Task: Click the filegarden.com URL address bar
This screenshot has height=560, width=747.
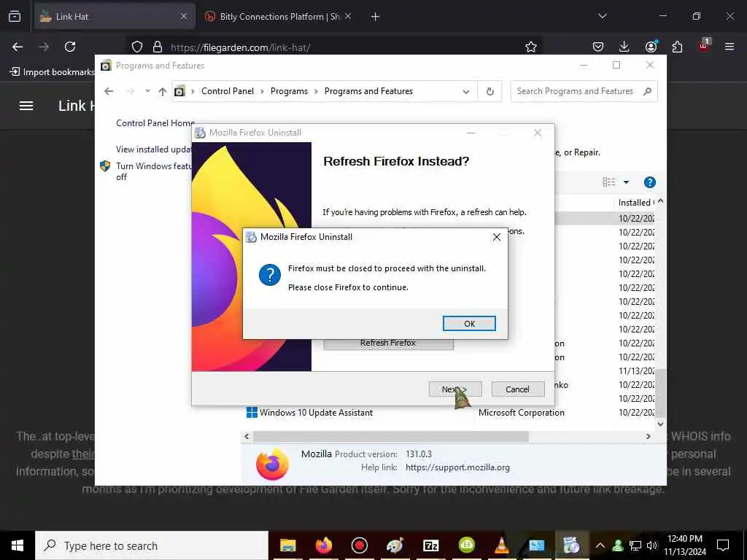Action: click(333, 47)
